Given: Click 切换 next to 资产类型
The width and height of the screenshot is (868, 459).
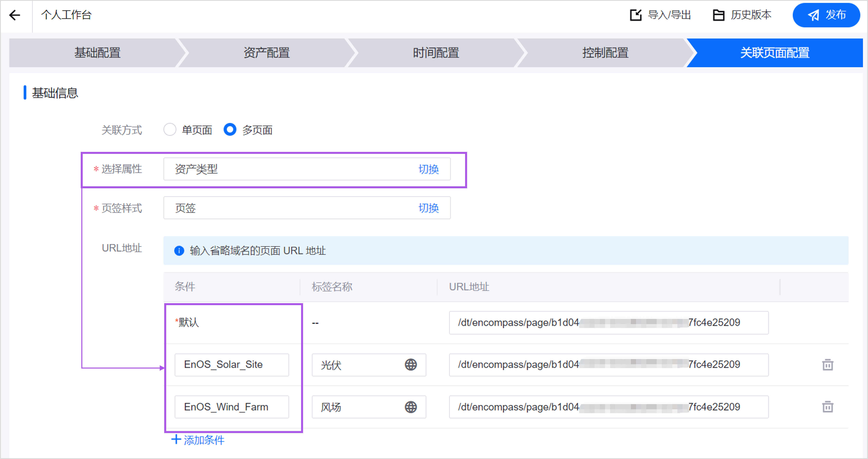Looking at the screenshot, I should click(428, 169).
